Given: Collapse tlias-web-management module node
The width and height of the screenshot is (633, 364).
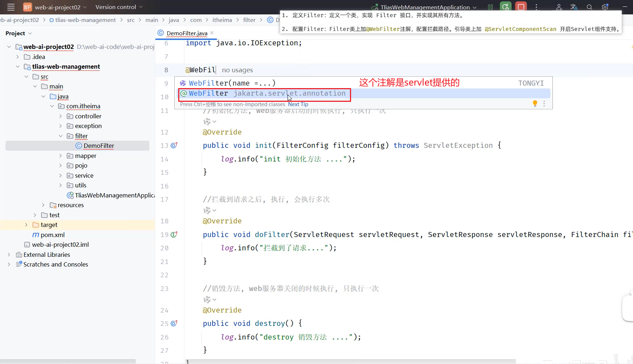Looking at the screenshot, I should coord(18,67).
